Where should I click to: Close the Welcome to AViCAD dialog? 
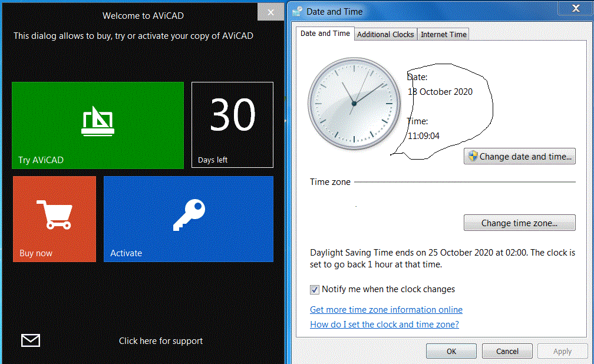270,12
